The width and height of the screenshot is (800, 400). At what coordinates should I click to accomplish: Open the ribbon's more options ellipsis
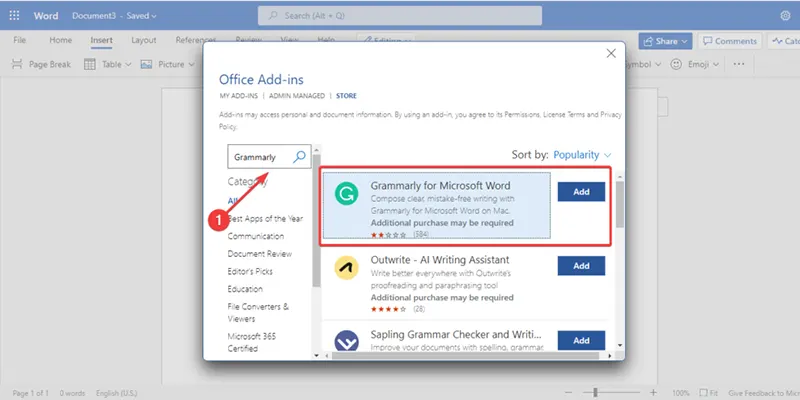738,64
